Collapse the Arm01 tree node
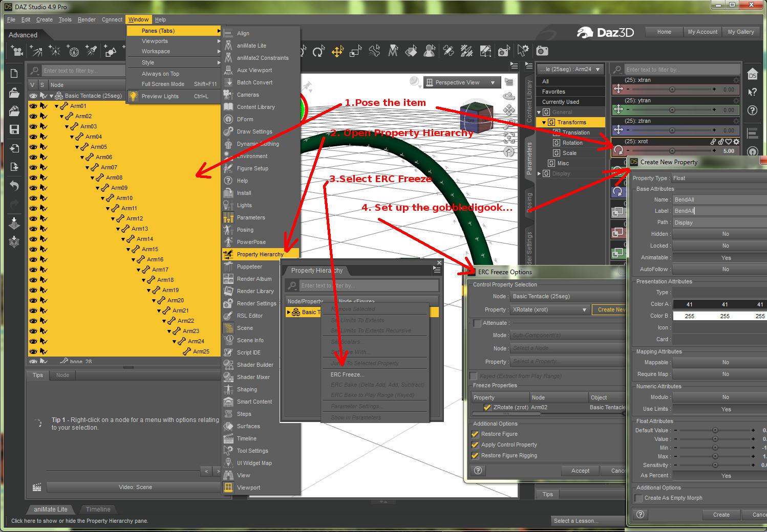The image size is (767, 532). pos(57,106)
